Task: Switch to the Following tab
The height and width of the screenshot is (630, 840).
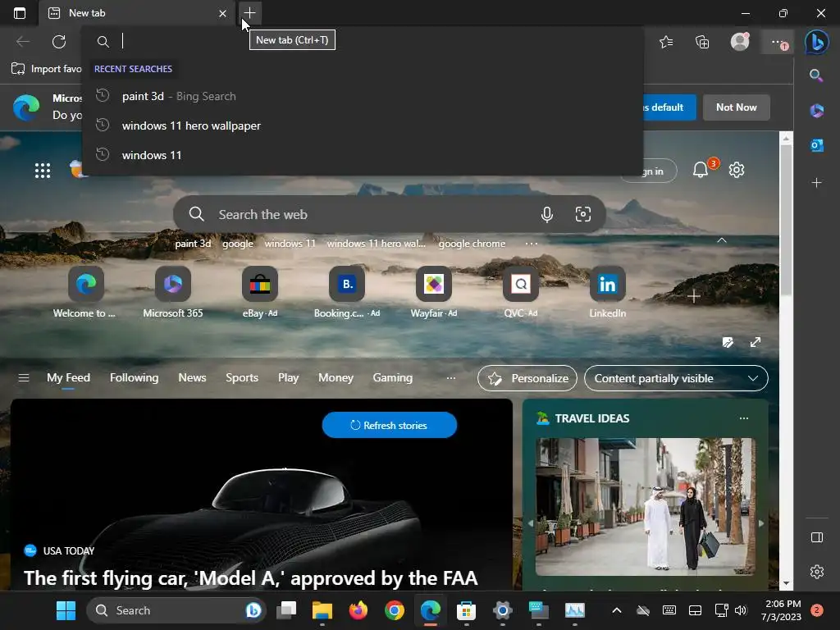Action: [134, 377]
